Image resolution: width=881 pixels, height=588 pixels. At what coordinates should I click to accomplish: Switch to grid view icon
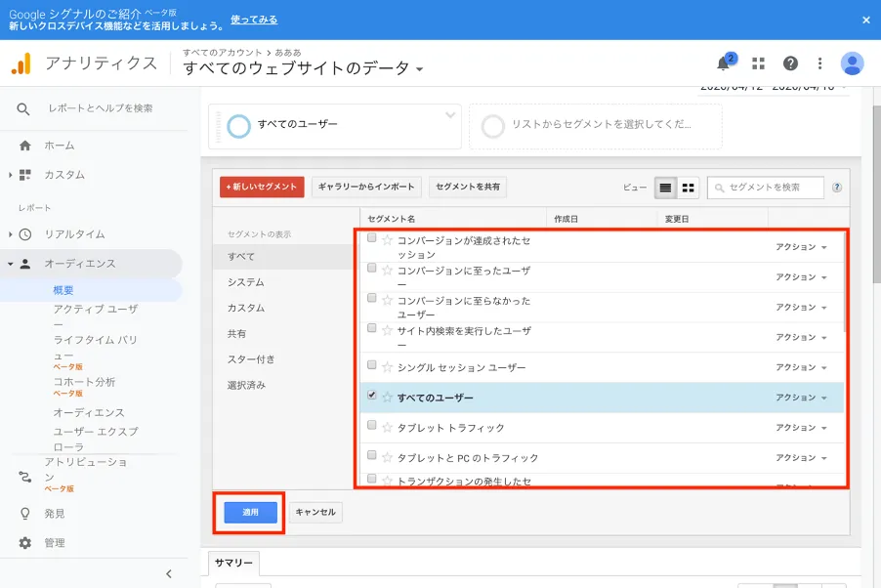coord(688,188)
